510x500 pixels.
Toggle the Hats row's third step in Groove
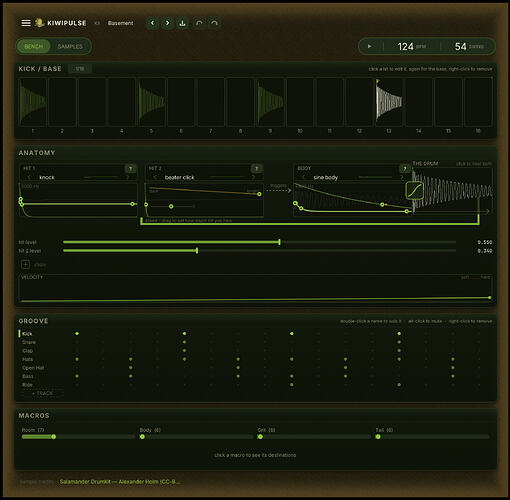click(131, 359)
